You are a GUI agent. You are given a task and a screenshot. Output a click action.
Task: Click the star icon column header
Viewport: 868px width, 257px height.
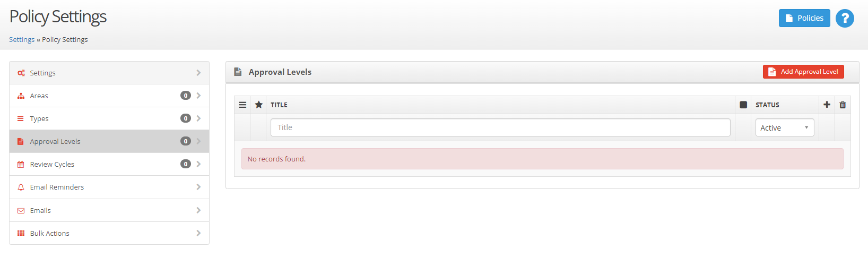[x=258, y=105]
